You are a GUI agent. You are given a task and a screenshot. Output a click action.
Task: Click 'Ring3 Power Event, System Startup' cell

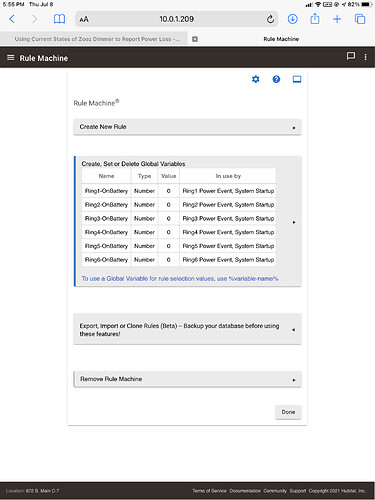(x=228, y=219)
